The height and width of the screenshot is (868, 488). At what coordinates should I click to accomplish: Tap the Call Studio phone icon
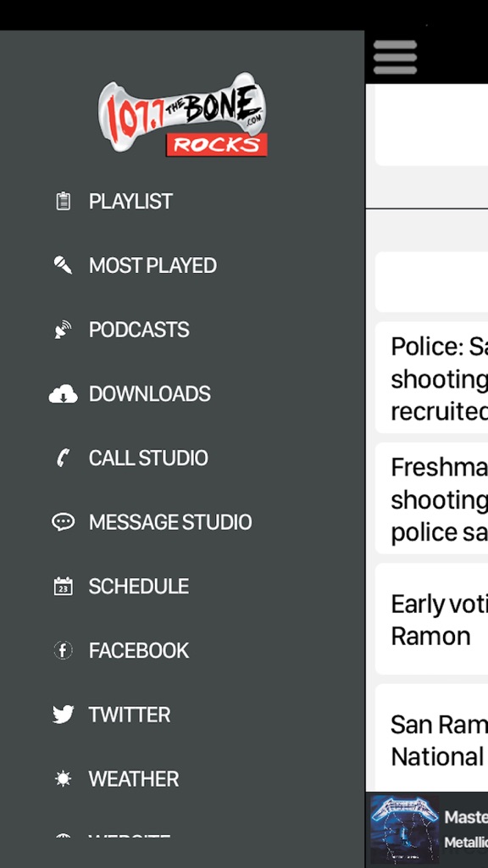coord(63,458)
